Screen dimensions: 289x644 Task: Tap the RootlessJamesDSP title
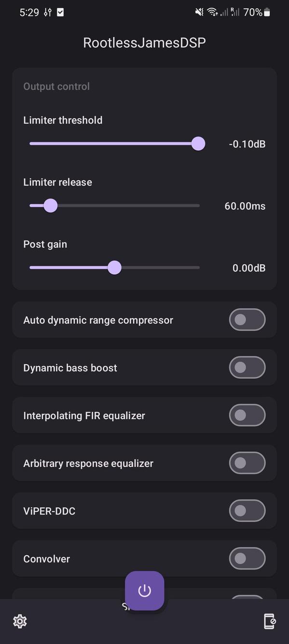click(x=144, y=43)
